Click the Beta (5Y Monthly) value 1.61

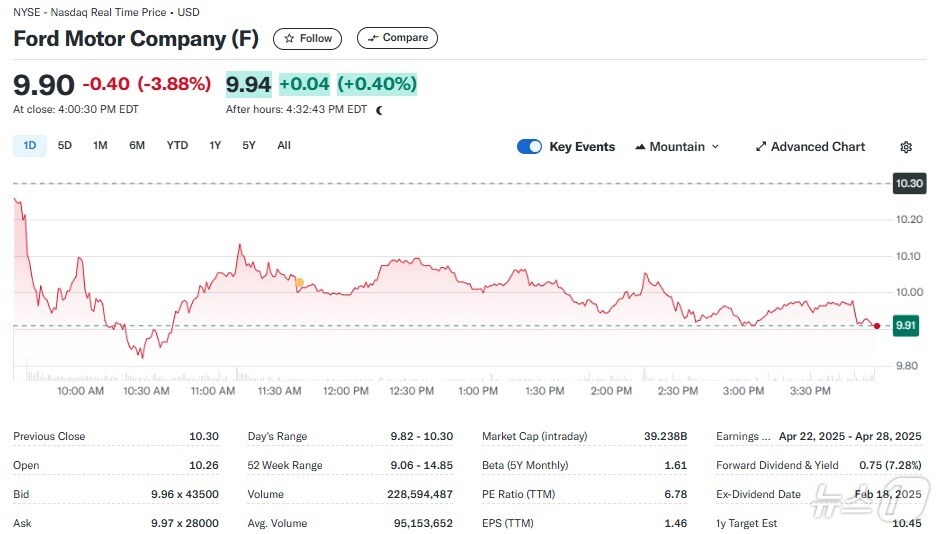coord(676,465)
